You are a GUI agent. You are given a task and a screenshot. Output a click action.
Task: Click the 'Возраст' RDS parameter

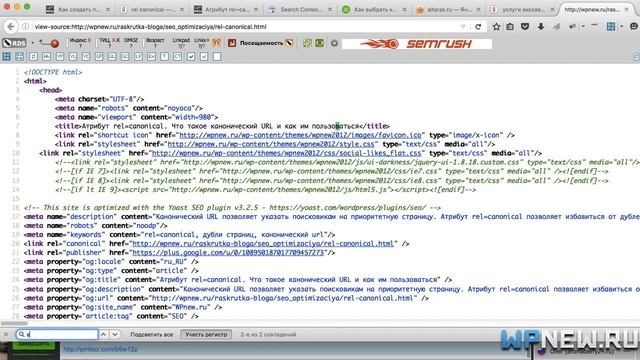click(x=155, y=42)
